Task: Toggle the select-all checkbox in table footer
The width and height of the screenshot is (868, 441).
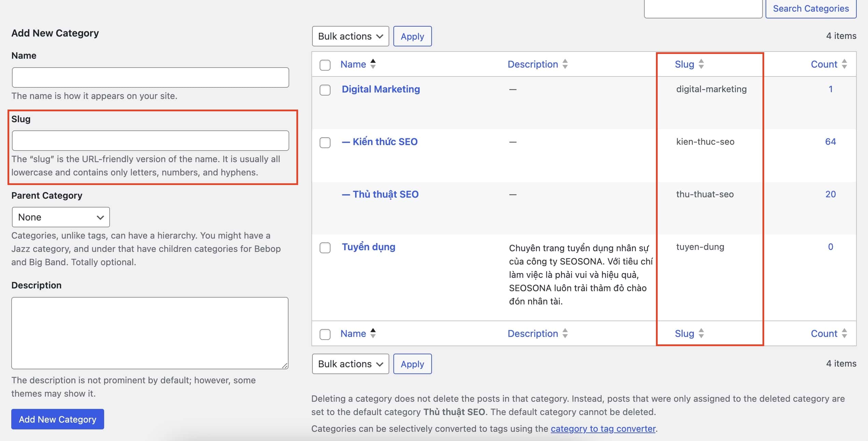Action: point(325,334)
